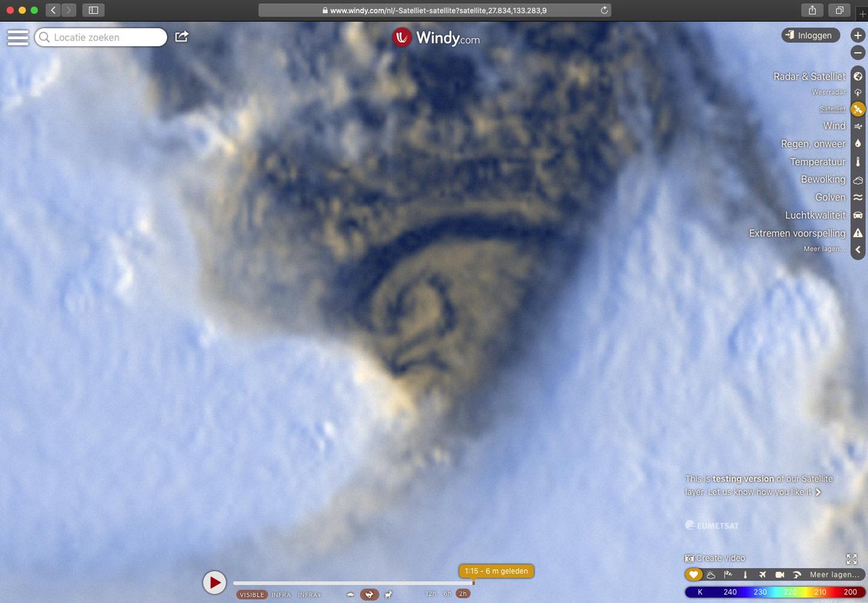The height and width of the screenshot is (603, 868).
Task: Click the Radar & Satelliet text label
Action: (809, 76)
